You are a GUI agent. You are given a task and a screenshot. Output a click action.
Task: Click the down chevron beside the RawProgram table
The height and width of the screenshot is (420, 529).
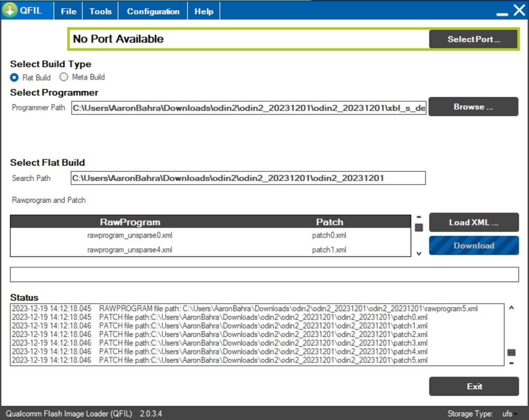(x=419, y=254)
